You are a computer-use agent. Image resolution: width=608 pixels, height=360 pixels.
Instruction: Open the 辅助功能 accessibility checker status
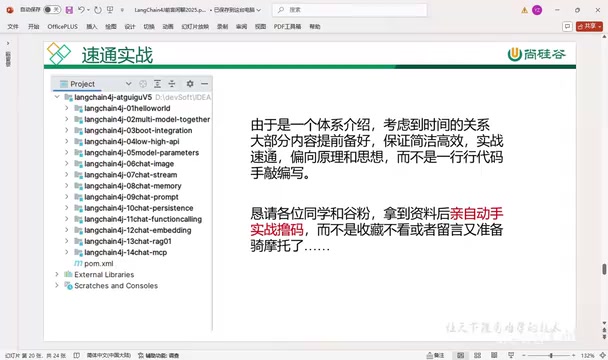[x=159, y=355]
